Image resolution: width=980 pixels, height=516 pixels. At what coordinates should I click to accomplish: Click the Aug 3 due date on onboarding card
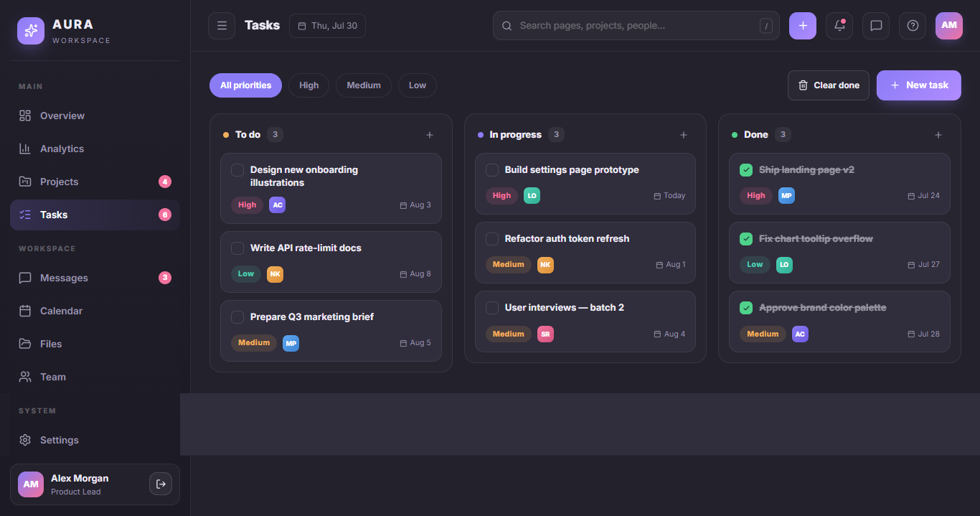[415, 205]
